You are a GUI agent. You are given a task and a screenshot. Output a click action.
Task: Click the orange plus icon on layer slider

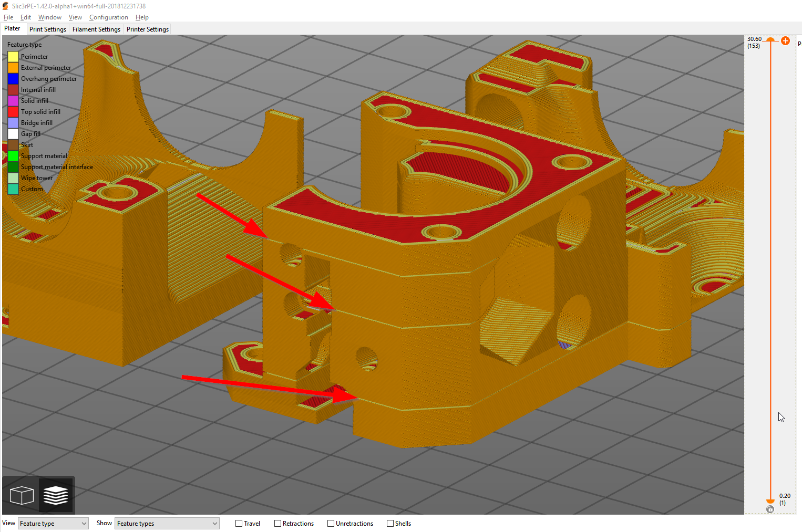(785, 41)
